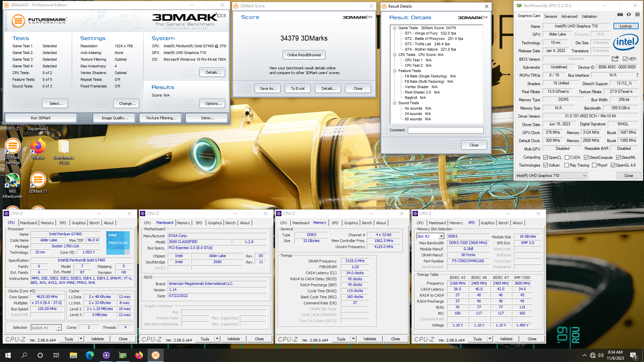
Task: Click the Run 3DMark button
Action: (x=41, y=118)
